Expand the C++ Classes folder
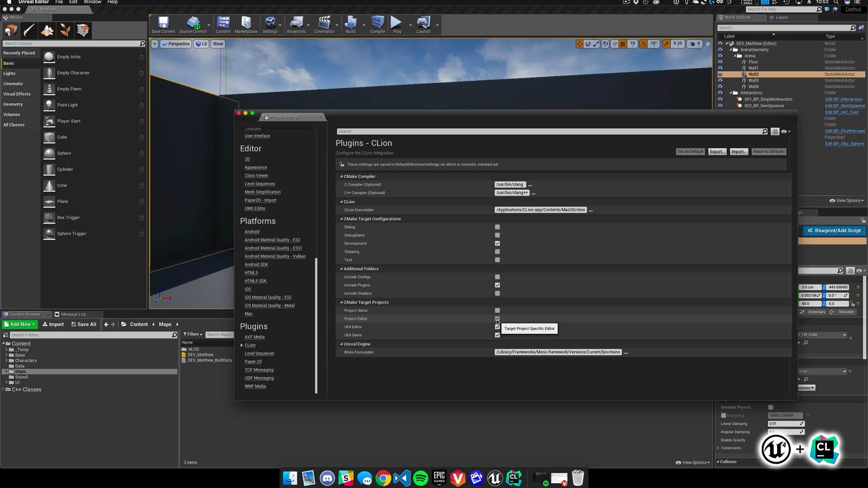Image resolution: width=868 pixels, height=488 pixels. tap(3, 389)
